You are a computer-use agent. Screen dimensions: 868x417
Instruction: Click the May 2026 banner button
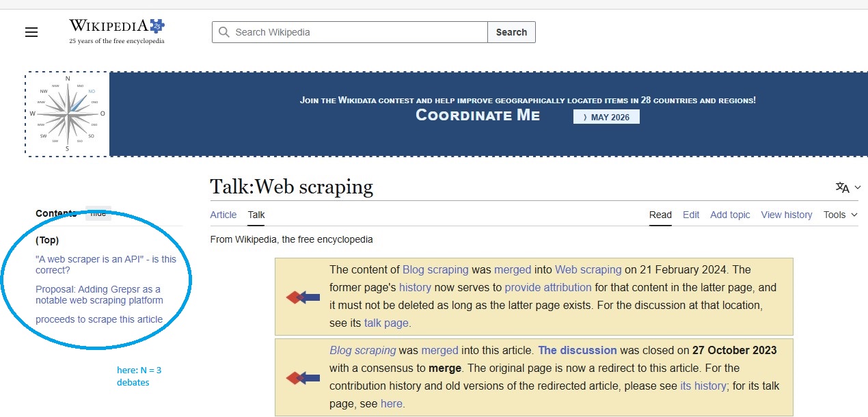[606, 117]
